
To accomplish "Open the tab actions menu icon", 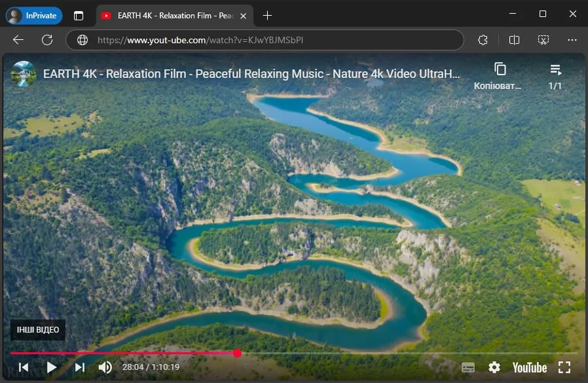I will click(x=79, y=16).
